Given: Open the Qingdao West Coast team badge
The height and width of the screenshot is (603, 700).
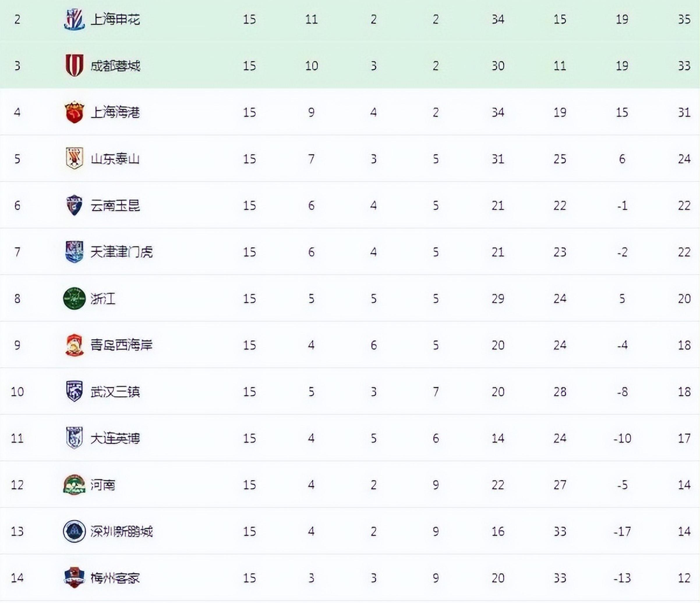Looking at the screenshot, I should pyautogui.click(x=74, y=345).
